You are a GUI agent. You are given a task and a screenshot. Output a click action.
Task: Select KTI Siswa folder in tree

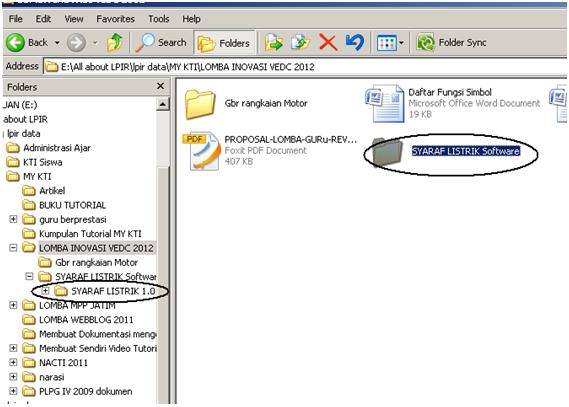tap(34, 162)
